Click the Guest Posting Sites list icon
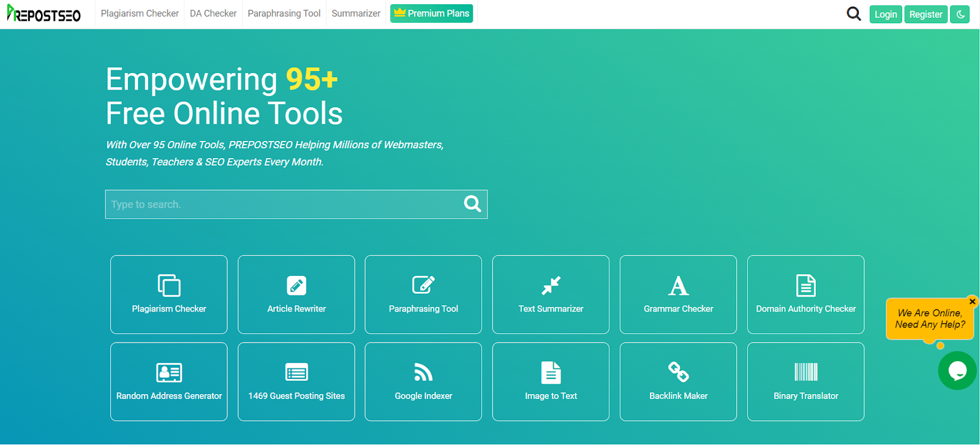This screenshot has height=445, width=980. [x=296, y=372]
